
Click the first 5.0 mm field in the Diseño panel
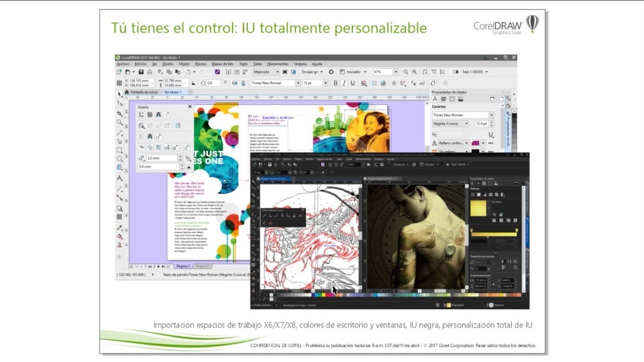162,158
